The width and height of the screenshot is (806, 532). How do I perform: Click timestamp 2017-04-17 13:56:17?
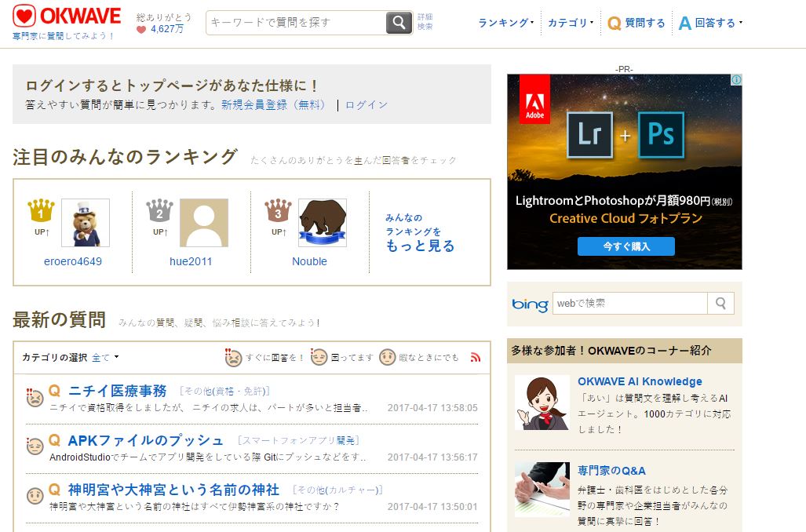coord(432,457)
